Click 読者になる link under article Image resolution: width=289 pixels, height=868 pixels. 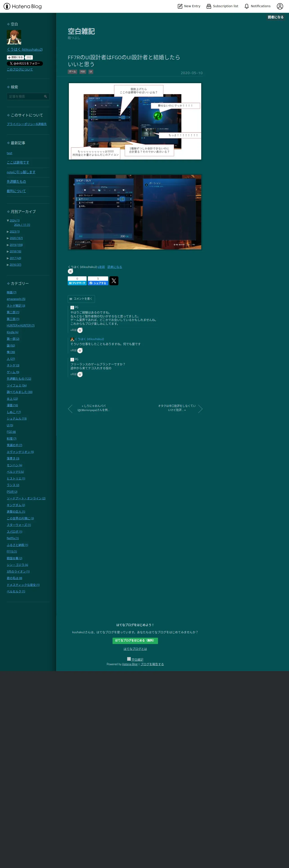coord(115,267)
